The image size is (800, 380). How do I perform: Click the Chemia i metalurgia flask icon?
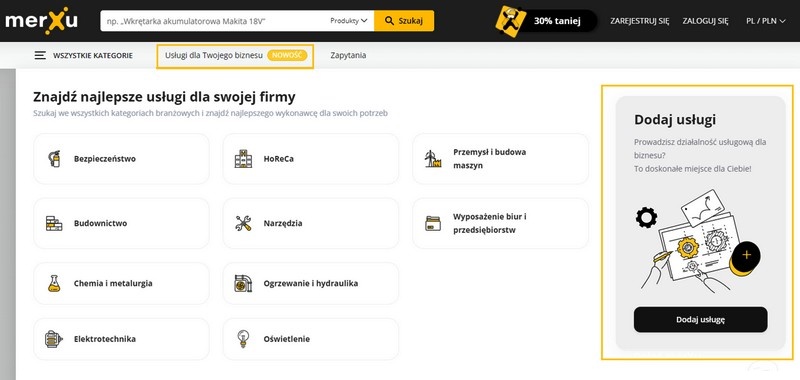point(54,283)
